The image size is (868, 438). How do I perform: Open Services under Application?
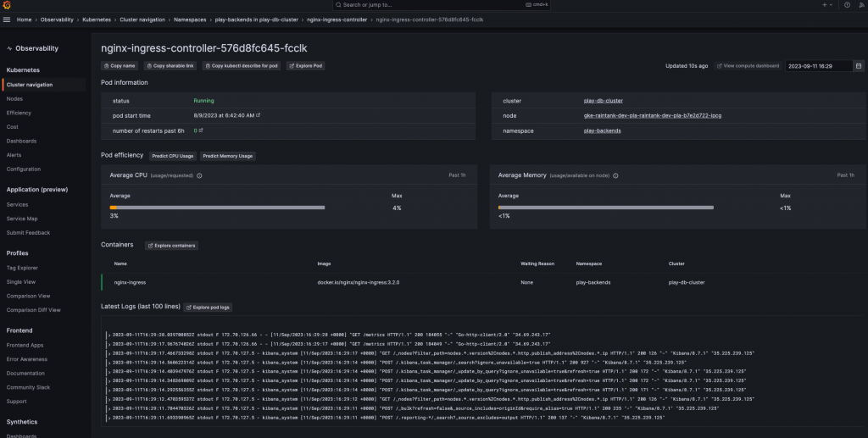click(17, 205)
